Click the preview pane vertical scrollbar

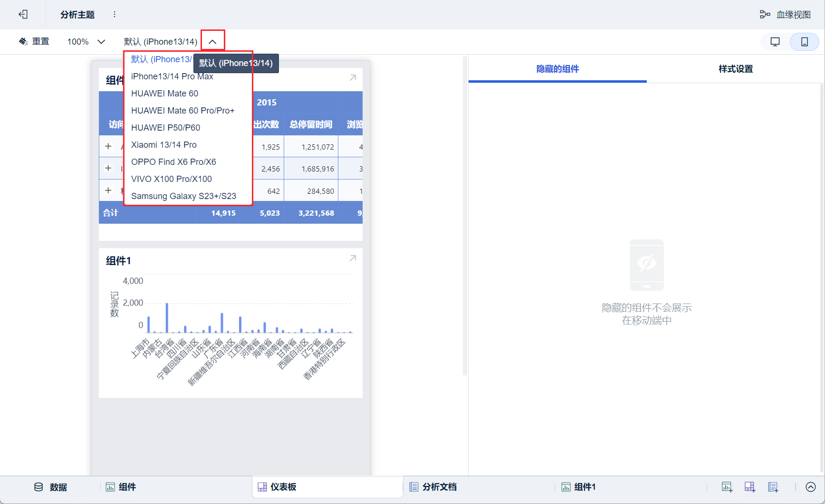pos(465,216)
